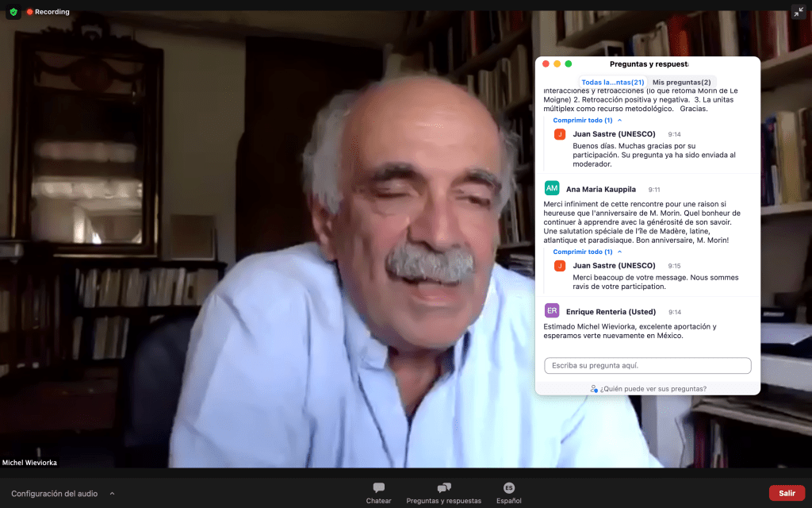Click ¿Quién puede ver sus preguntas? link
The height and width of the screenshot is (508, 812).
tap(653, 389)
